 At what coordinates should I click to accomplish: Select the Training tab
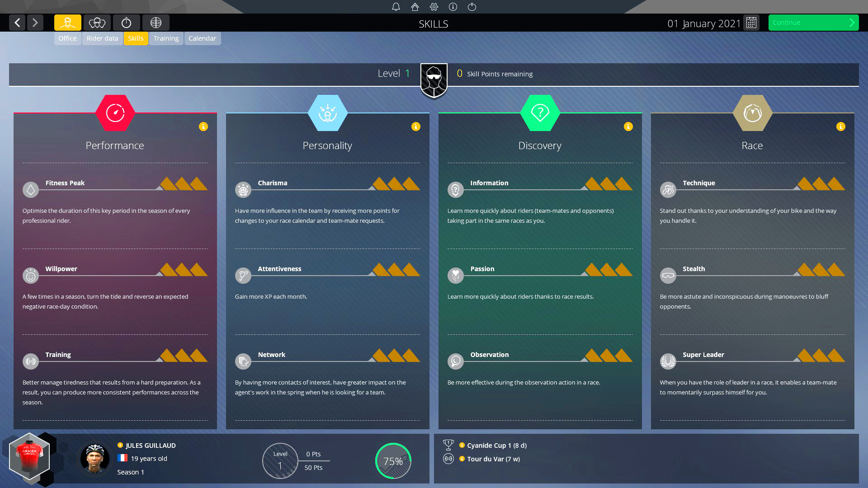point(166,38)
